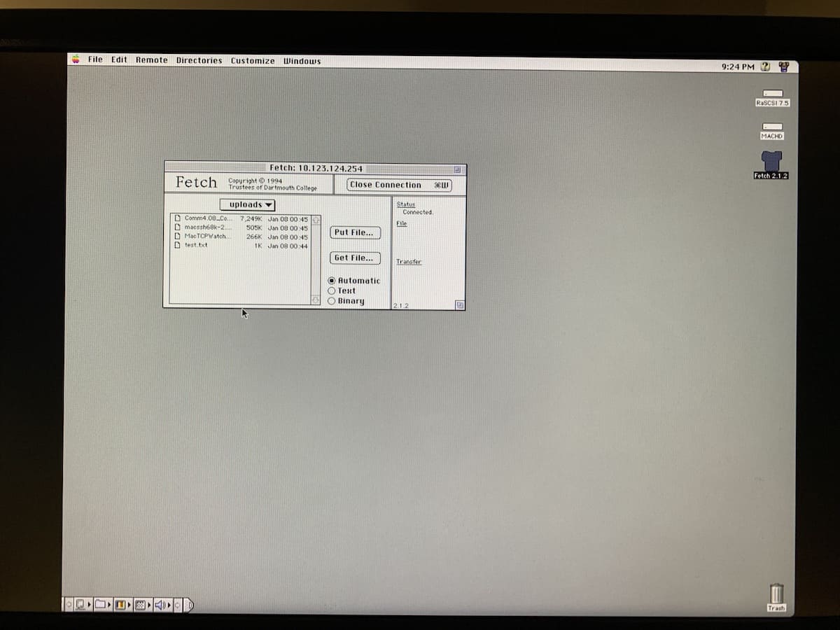
Task: Select the MacTCPWatch... file name
Action: click(x=206, y=236)
